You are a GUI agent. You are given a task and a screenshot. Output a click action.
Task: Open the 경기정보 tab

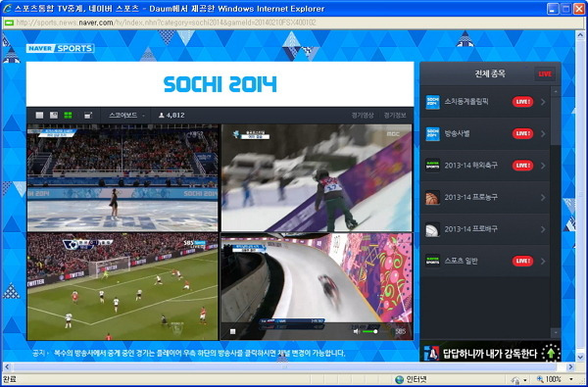pos(395,116)
